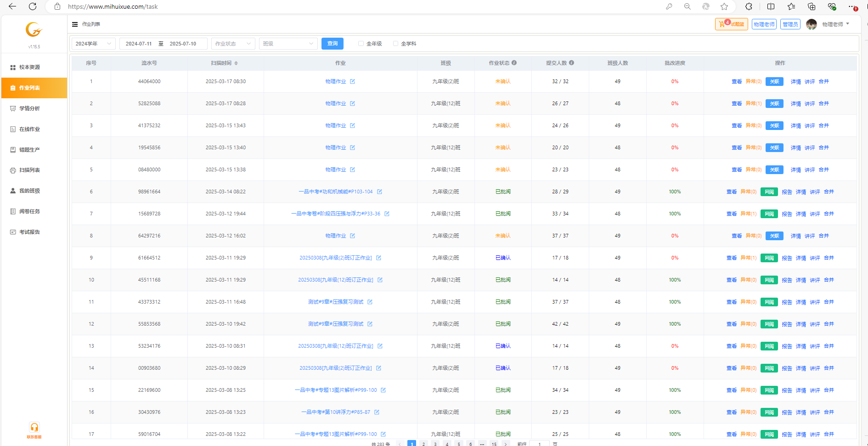The height and width of the screenshot is (446, 868).
Task: Expand the 2024学年 school year dropdown
Action: (94, 44)
